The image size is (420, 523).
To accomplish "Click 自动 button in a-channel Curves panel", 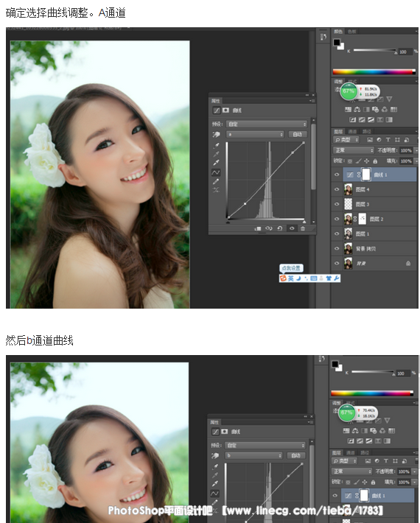I will coord(297,134).
